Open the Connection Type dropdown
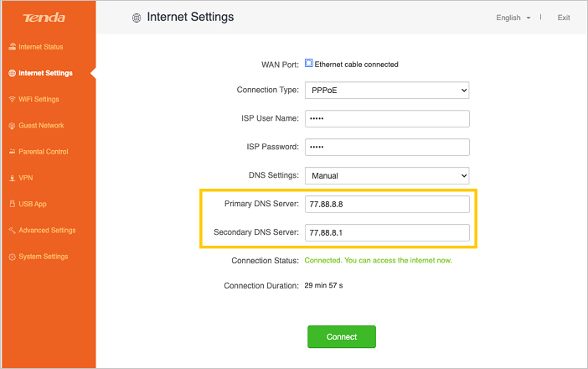Screen dimensions: 588x369 pyautogui.click(x=386, y=91)
